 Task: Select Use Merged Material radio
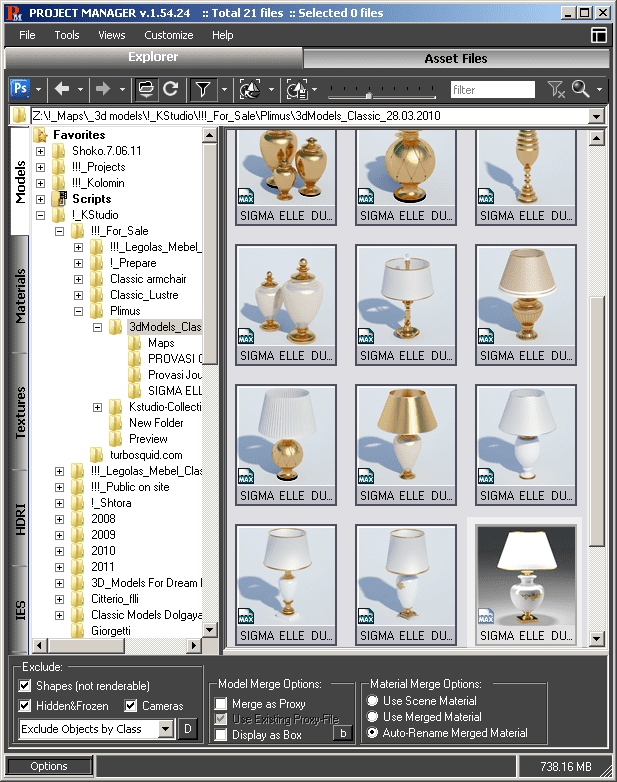pyautogui.click(x=372, y=716)
